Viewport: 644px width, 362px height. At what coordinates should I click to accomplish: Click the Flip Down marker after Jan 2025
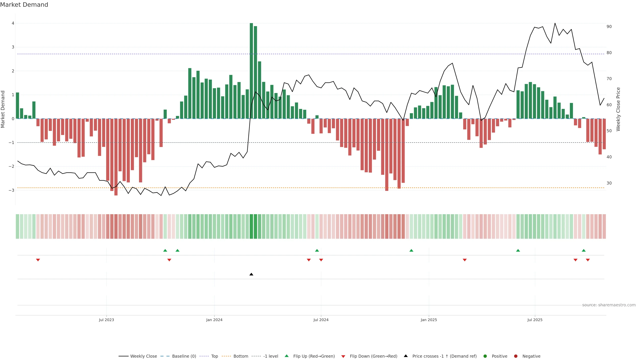pos(465,260)
